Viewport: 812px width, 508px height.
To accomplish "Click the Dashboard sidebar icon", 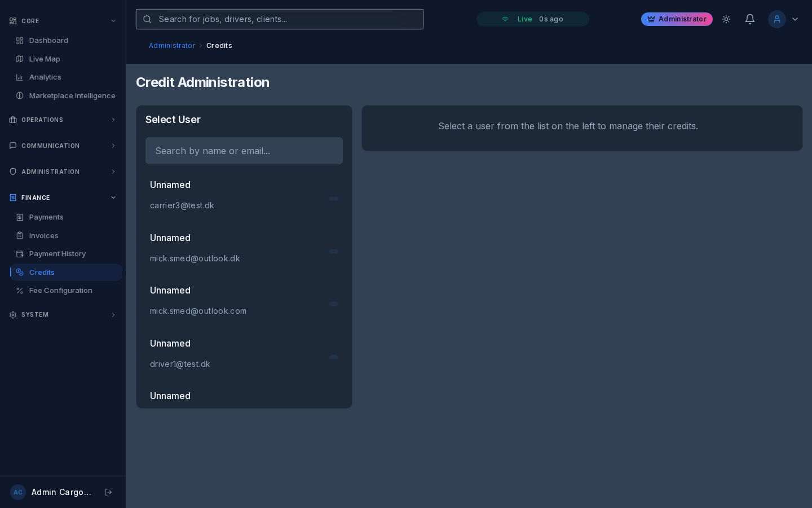I will (20, 41).
